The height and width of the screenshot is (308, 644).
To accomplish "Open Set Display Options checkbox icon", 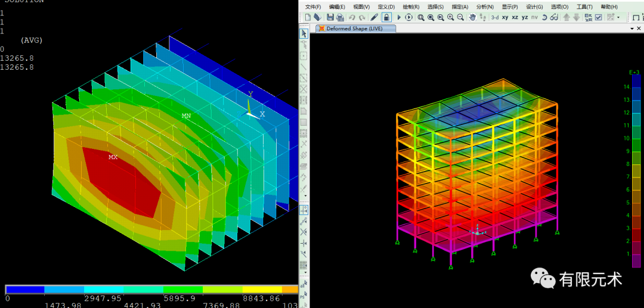I will 599,17.
